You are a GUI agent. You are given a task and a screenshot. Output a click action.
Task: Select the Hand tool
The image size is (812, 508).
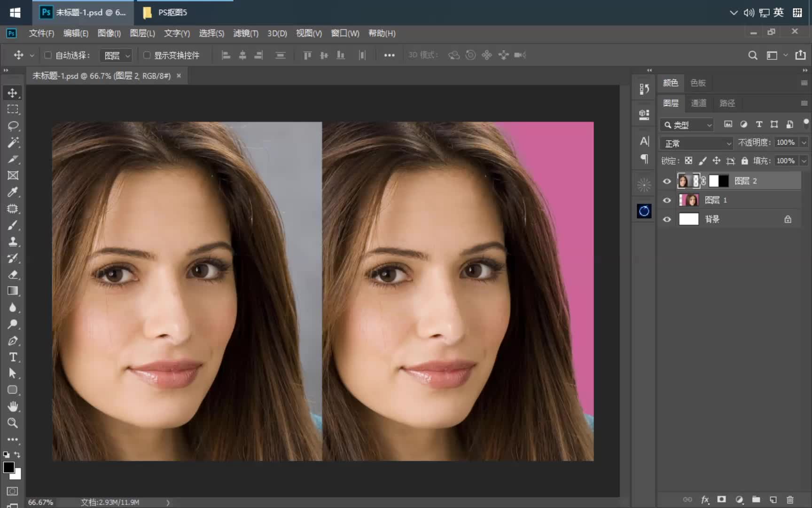pyautogui.click(x=13, y=406)
